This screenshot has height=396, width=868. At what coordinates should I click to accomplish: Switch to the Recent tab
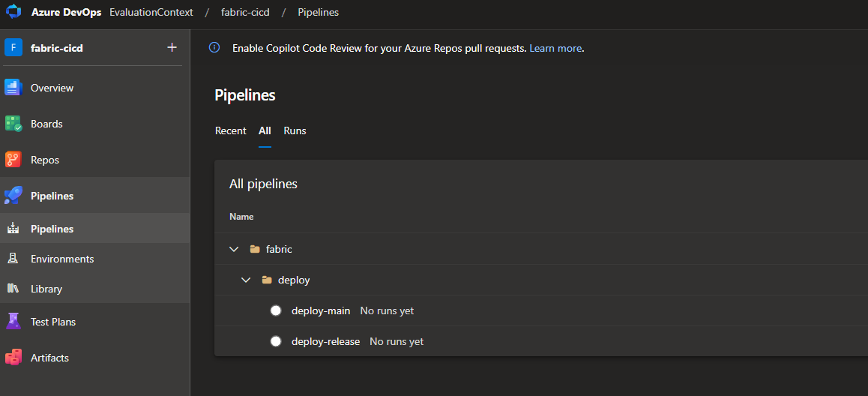(230, 130)
